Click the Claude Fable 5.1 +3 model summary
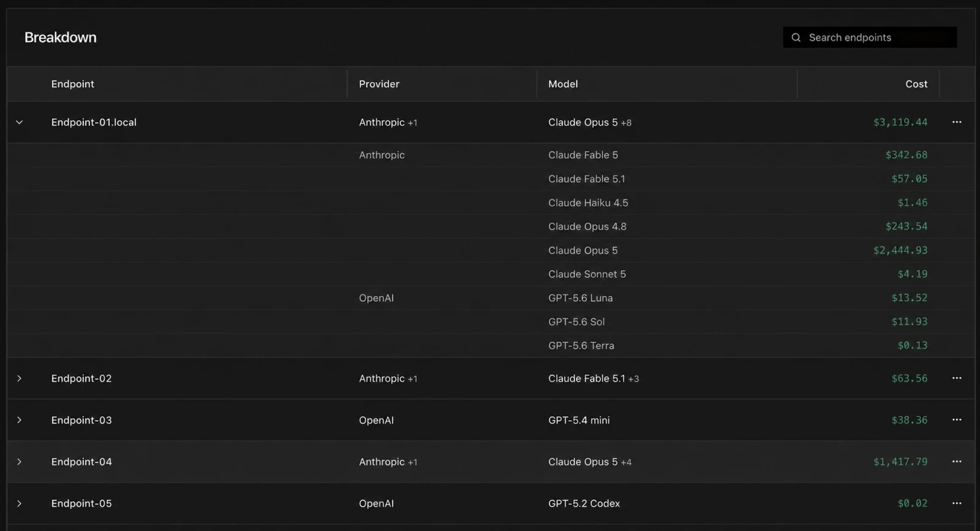 coord(594,378)
